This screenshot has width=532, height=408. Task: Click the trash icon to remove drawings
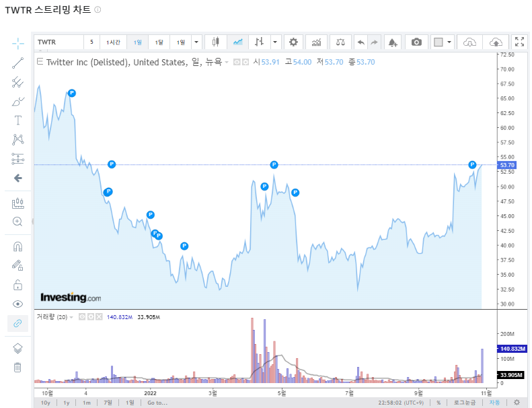(x=17, y=367)
